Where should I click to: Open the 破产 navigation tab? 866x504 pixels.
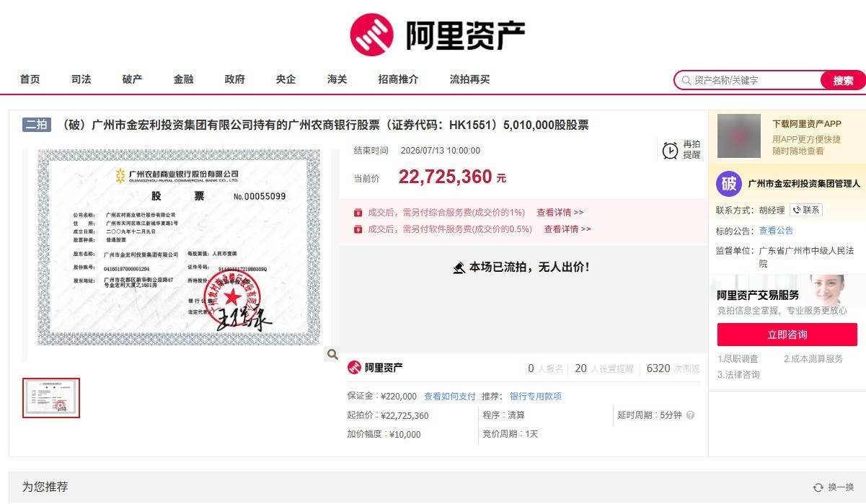click(x=133, y=79)
